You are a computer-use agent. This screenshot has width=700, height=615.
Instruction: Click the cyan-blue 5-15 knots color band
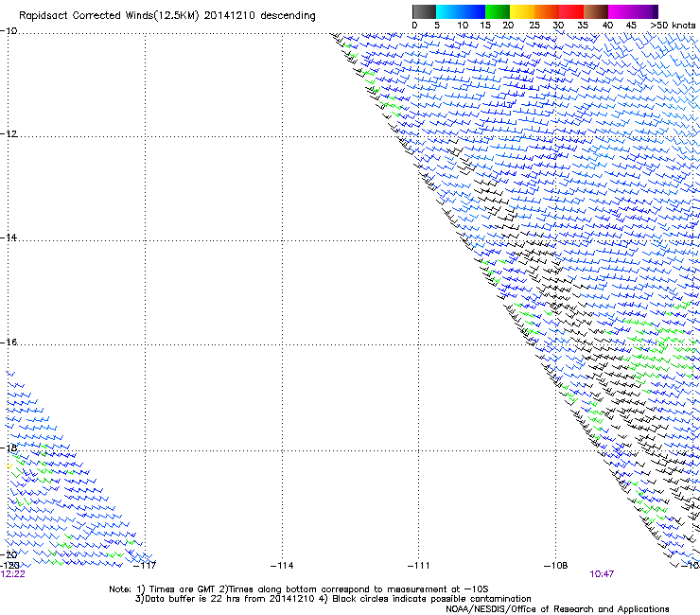point(461,11)
